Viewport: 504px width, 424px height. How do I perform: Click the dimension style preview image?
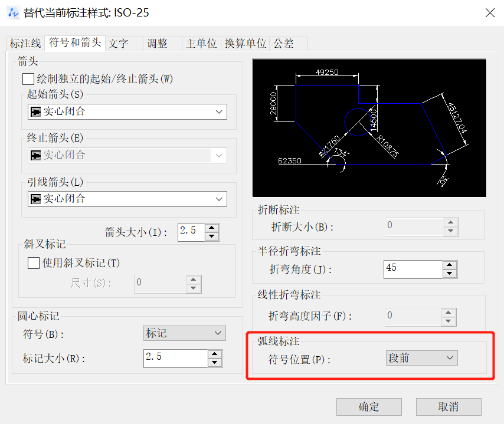pos(369,128)
